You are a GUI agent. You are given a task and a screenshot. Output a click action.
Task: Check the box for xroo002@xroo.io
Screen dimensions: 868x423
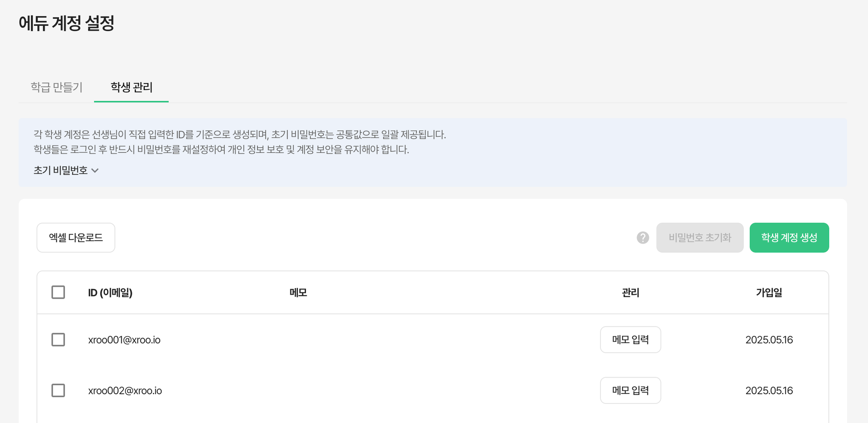[58, 390]
